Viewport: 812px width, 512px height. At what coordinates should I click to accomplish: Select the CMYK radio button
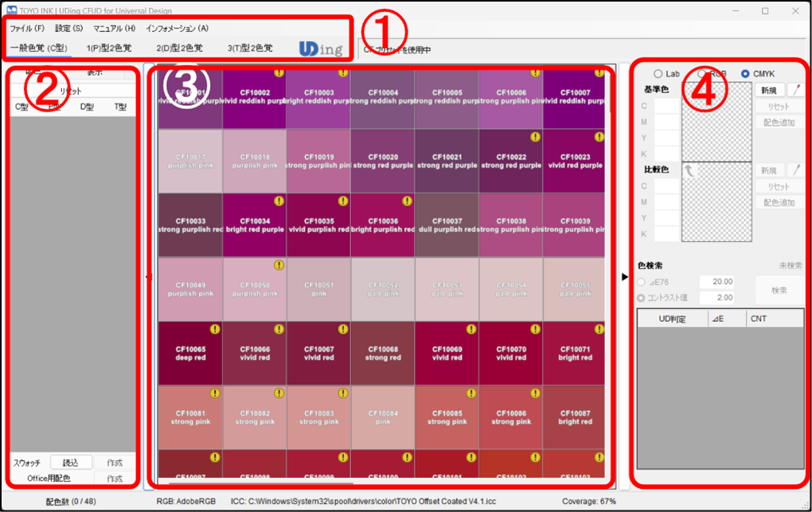coord(745,74)
